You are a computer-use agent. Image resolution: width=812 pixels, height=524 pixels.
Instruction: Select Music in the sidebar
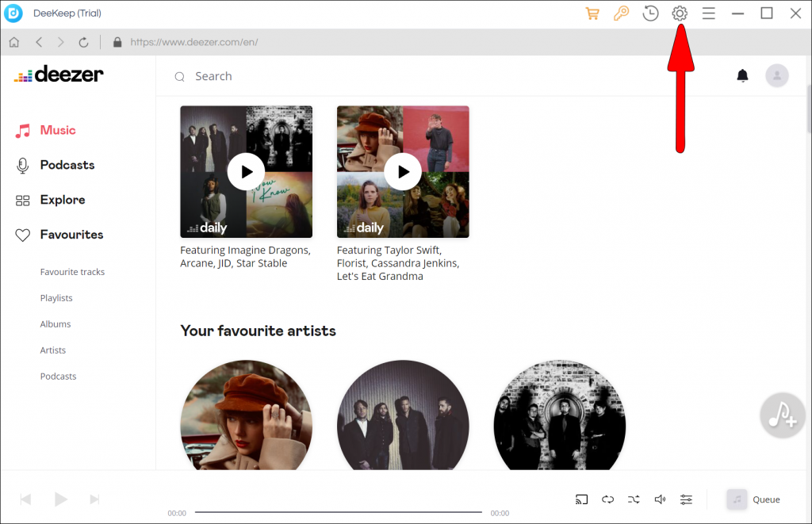(45, 131)
